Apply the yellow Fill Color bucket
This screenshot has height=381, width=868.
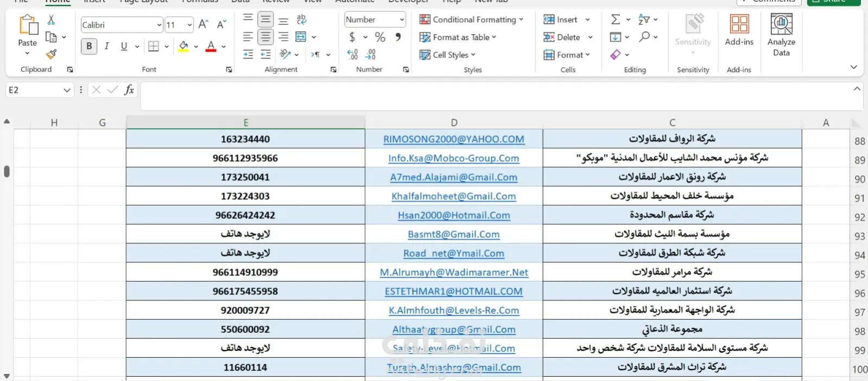[x=183, y=46]
